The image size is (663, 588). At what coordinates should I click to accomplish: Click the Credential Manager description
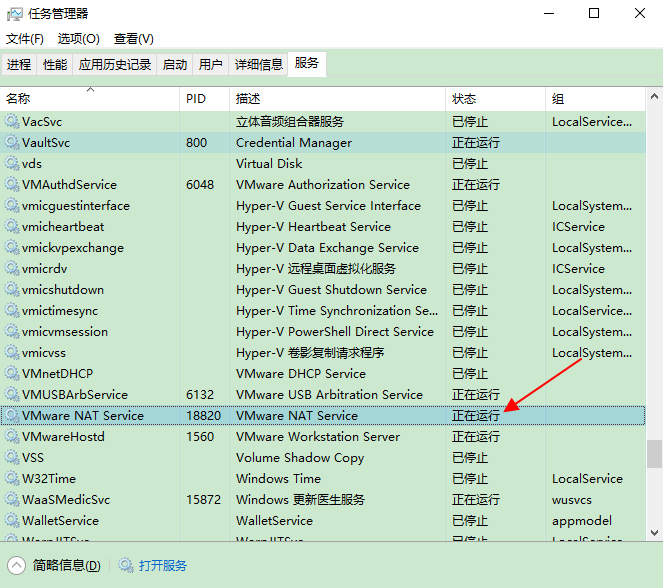pyautogui.click(x=294, y=143)
